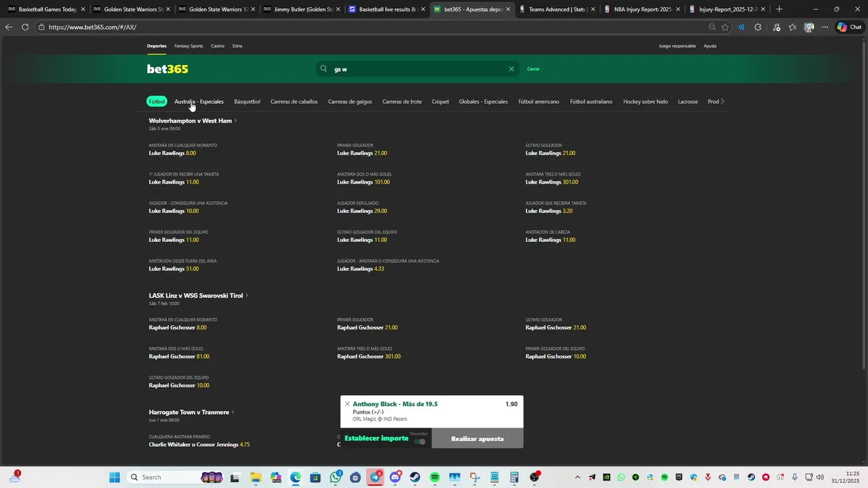The height and width of the screenshot is (488, 868).
Task: Select Raphael Gschosser 81.00 odds
Action: point(179,357)
